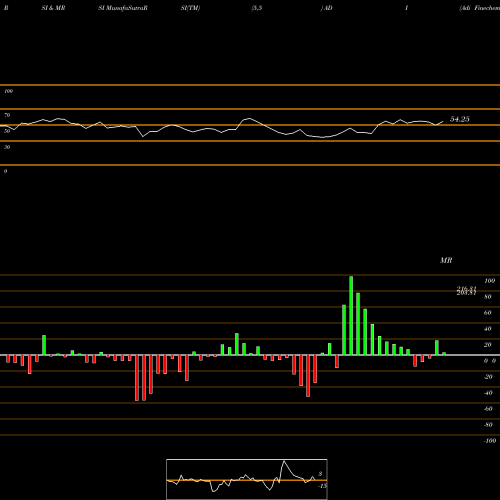The height and width of the screenshot is (500, 500).
Task: Click the MR axis label 80
Action: 488,297
